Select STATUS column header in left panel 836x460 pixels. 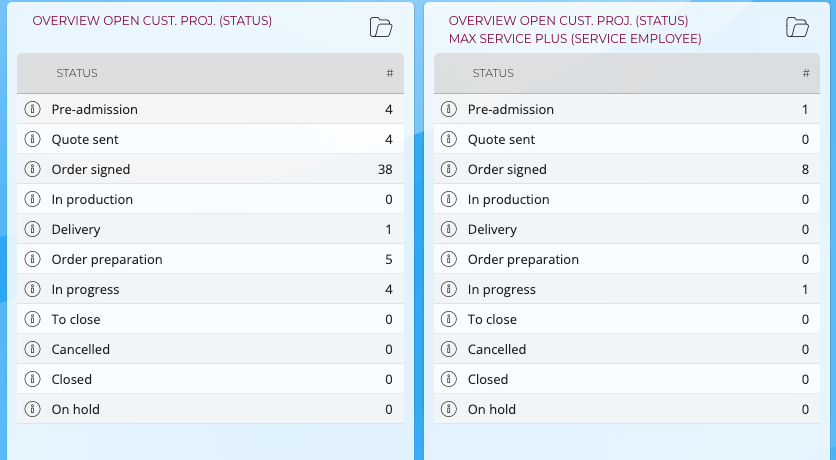tap(77, 73)
